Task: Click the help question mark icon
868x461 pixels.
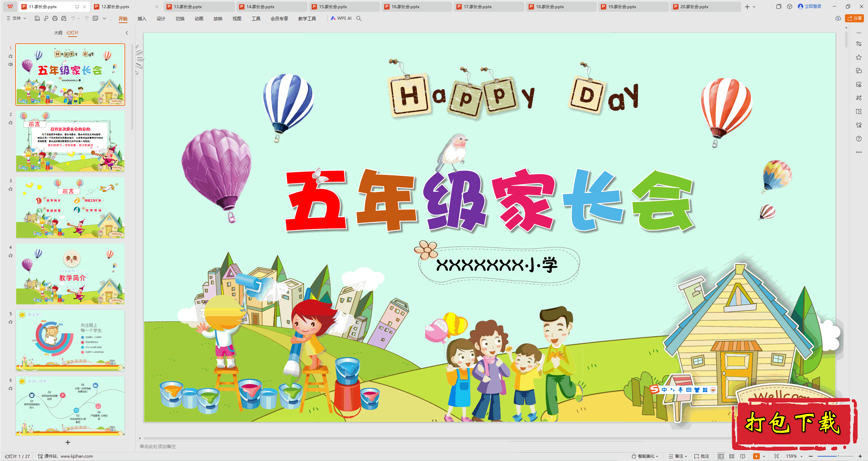Action: pyautogui.click(x=859, y=139)
